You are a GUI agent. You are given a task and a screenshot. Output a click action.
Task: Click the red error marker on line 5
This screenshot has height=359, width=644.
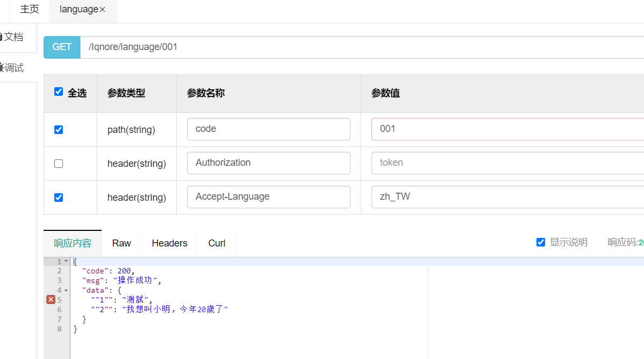click(51, 300)
